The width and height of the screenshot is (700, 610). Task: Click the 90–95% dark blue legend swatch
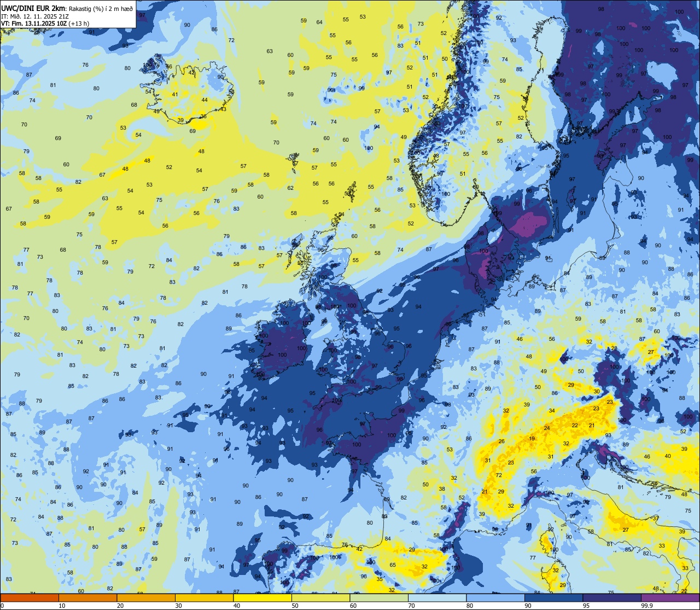click(x=553, y=597)
